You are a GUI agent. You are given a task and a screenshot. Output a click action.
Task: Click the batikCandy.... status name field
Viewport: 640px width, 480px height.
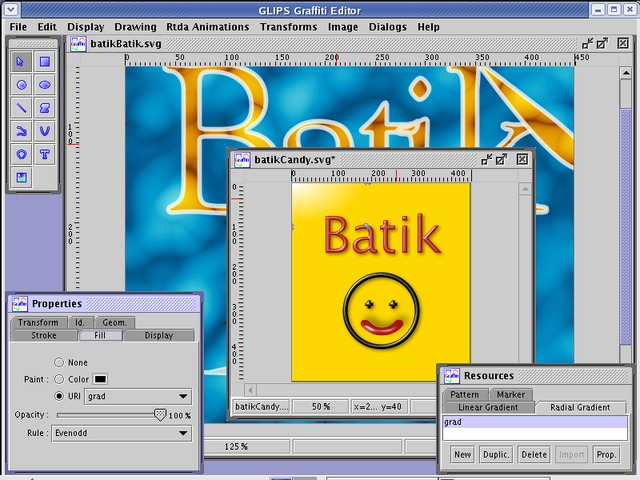click(x=261, y=407)
